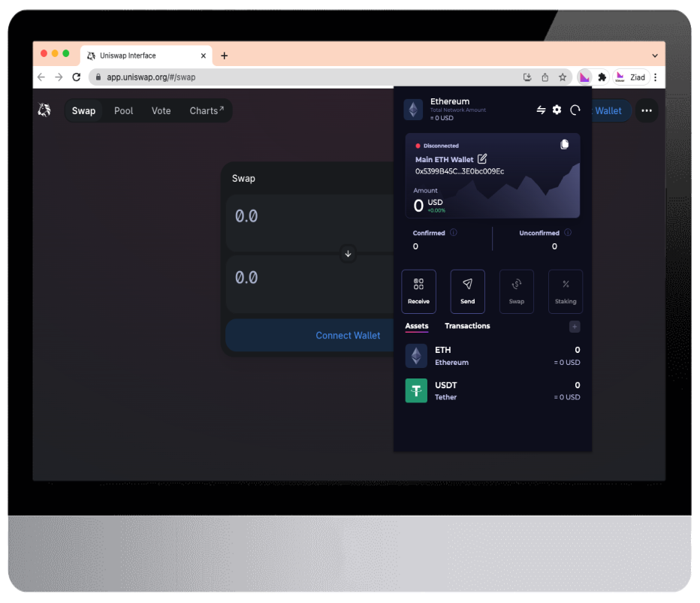Screen dimensions: 700x603
Task: Select the ETH Ethereum asset row
Action: tap(493, 356)
